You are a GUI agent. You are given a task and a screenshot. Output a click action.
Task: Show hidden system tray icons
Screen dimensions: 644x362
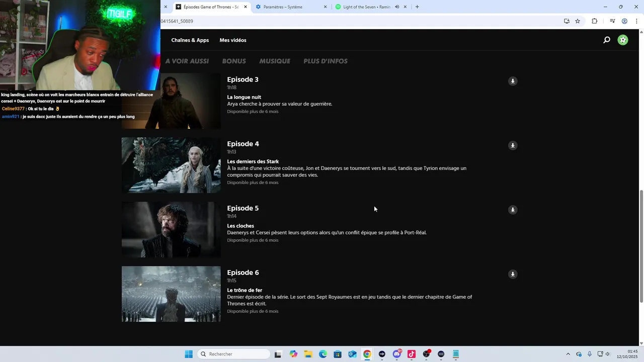[x=568, y=354]
